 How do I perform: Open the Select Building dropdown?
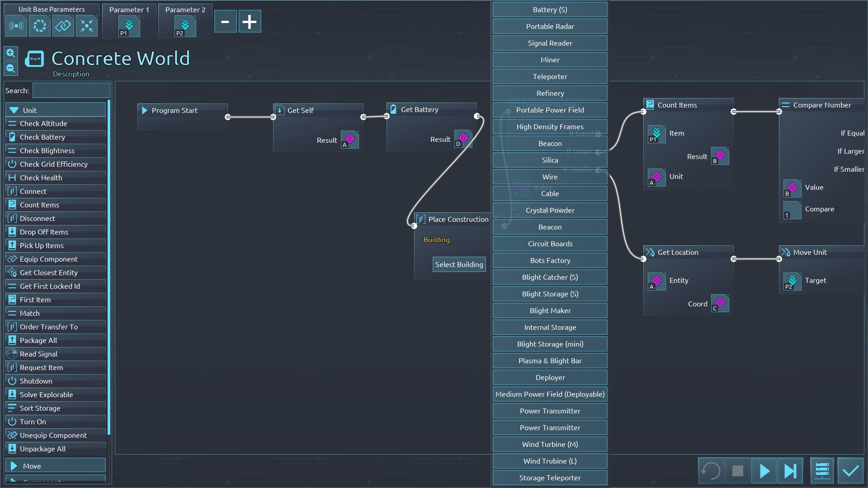coord(459,264)
